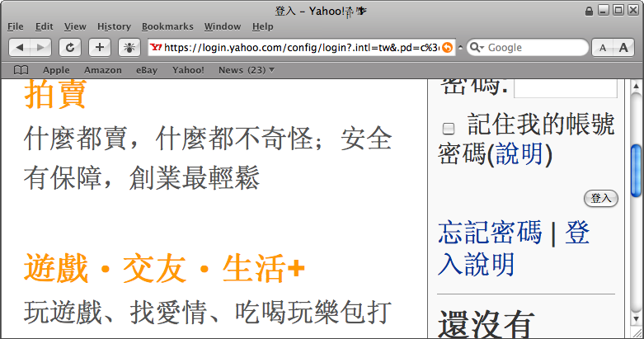The width and height of the screenshot is (644, 339).
Task: Open the eBay bookmark
Action: tap(147, 70)
